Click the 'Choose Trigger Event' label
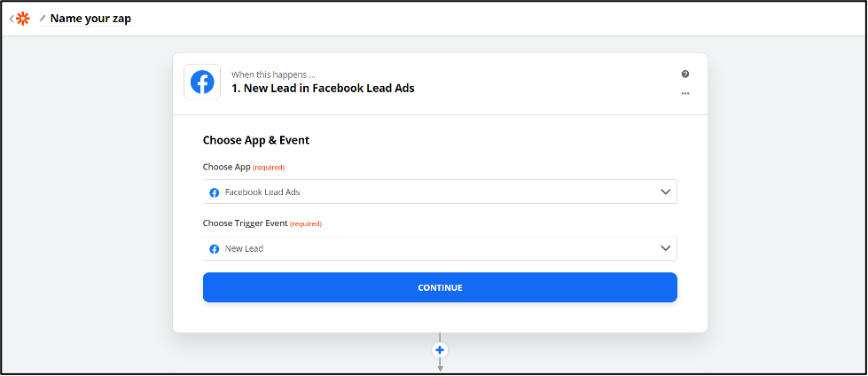 pos(246,223)
